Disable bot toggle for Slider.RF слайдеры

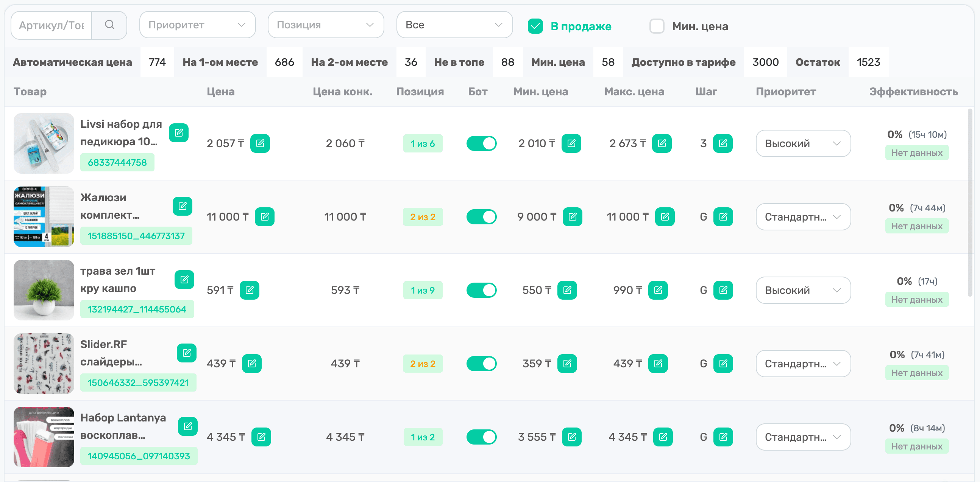coord(481,364)
